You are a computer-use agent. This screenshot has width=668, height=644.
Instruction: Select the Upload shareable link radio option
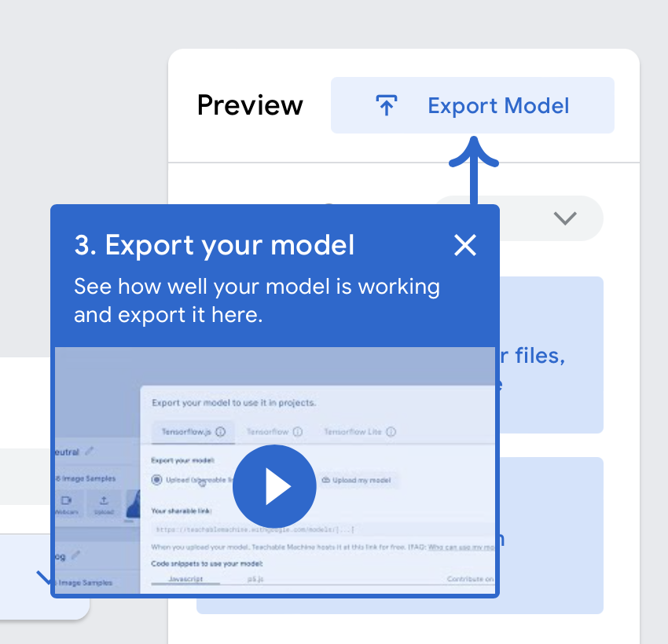coord(156,478)
